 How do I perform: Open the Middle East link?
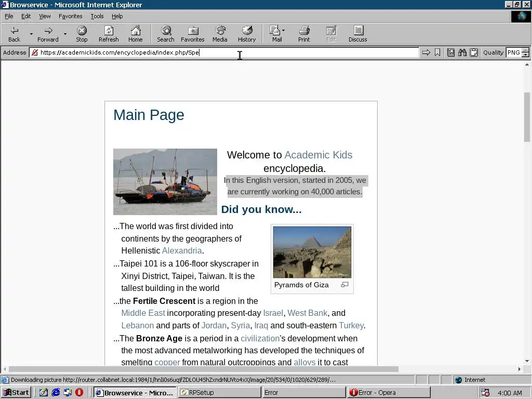(x=143, y=313)
